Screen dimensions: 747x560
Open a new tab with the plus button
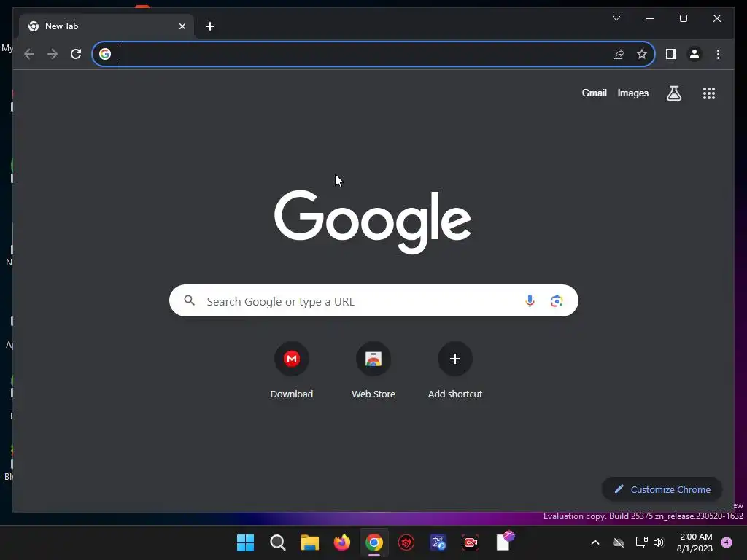click(210, 26)
